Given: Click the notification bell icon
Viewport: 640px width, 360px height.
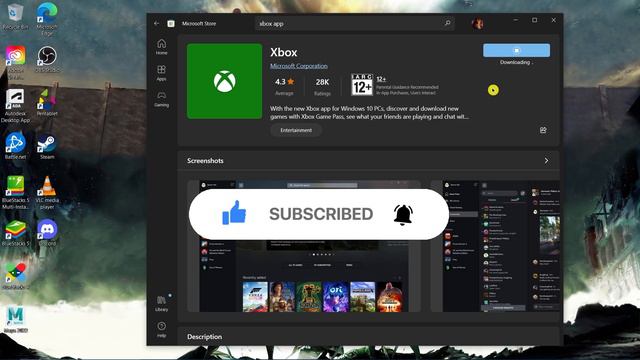Looking at the screenshot, I should tap(403, 214).
